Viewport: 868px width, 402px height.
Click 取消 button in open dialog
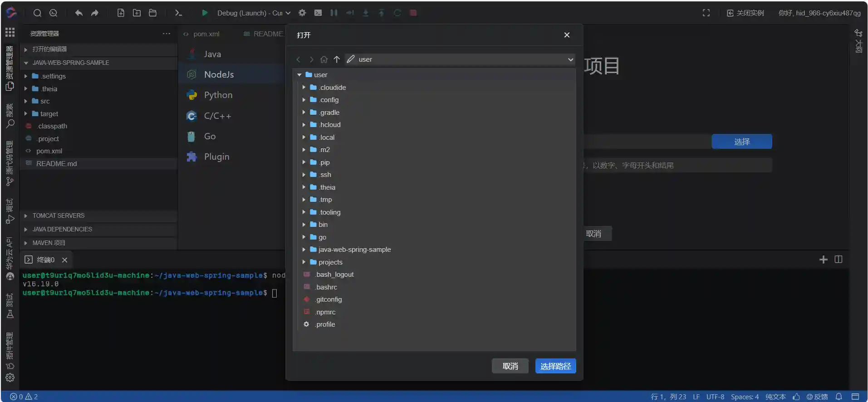point(510,366)
